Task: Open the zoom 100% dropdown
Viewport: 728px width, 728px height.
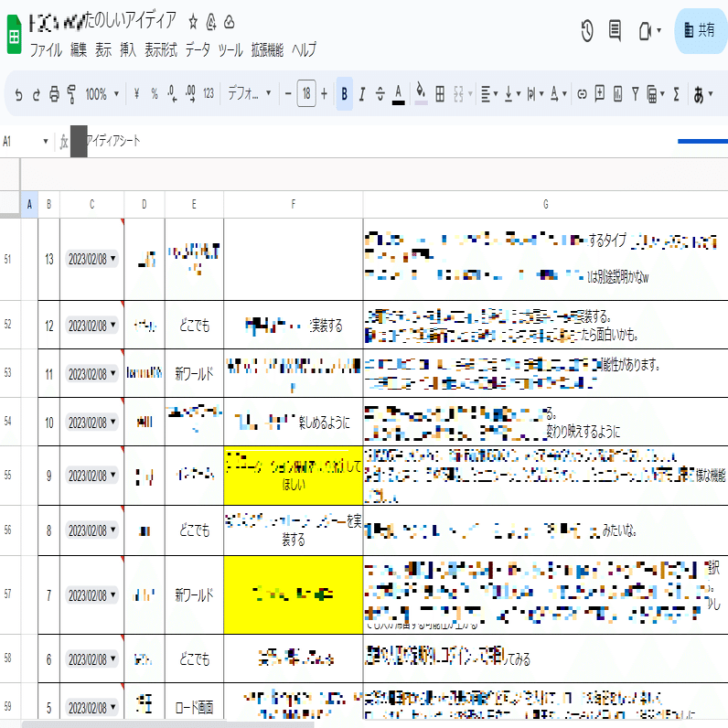Action: click(102, 94)
